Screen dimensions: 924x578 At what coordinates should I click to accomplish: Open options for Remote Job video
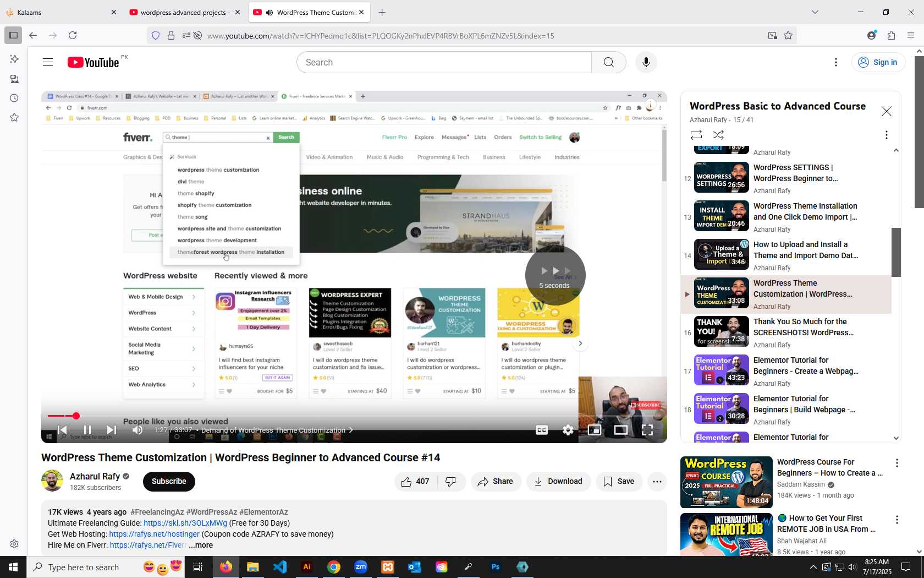(897, 519)
